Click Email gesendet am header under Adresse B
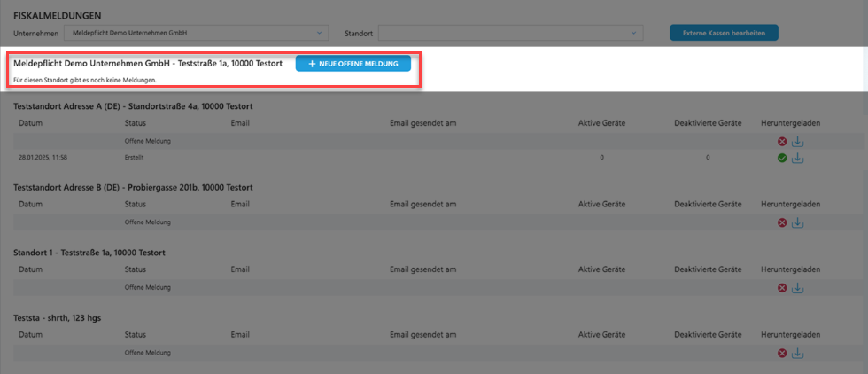This screenshot has height=374, width=868. (x=423, y=205)
